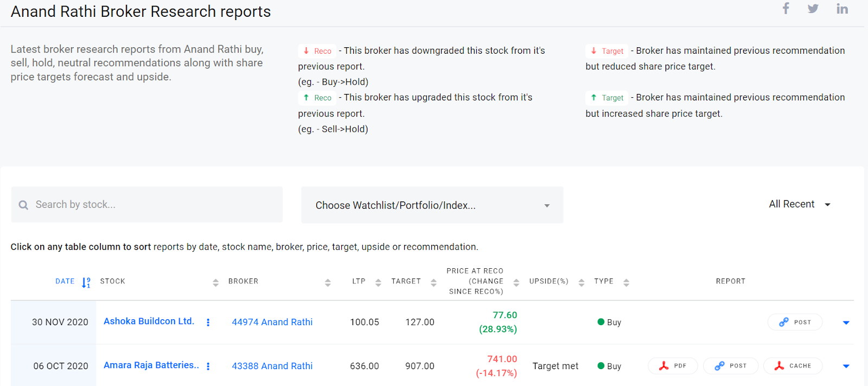Sort table by Upside(%) arrows
The height and width of the screenshot is (386, 868).
tap(581, 282)
